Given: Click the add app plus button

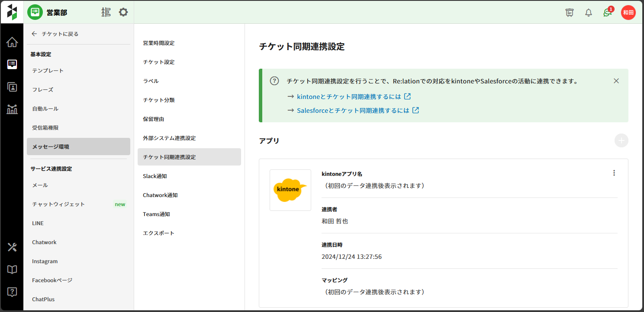Looking at the screenshot, I should [x=621, y=140].
